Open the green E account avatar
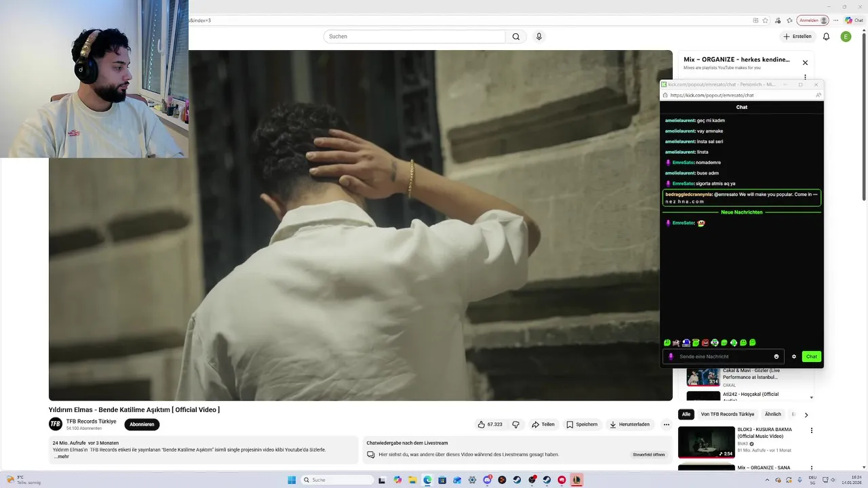The width and height of the screenshot is (868, 488). tap(846, 37)
